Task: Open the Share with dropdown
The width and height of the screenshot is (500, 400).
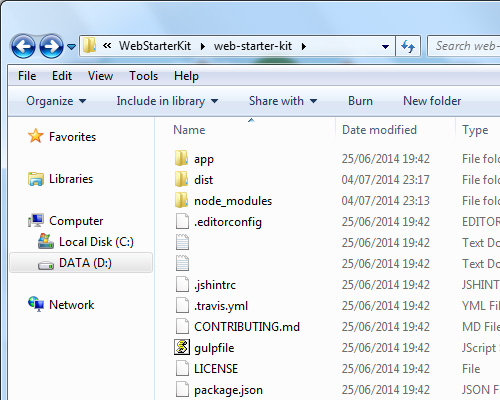Action: coord(283,101)
